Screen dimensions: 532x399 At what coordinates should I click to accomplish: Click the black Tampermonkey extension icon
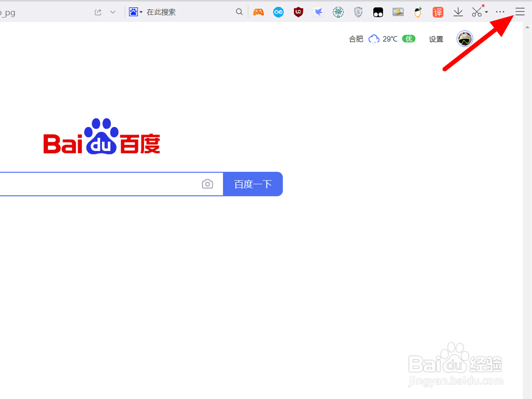click(x=378, y=12)
